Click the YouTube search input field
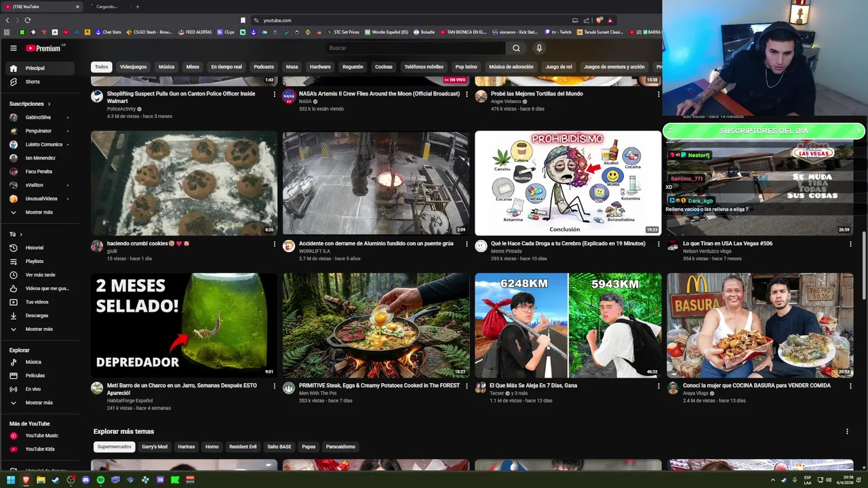The width and height of the screenshot is (868, 488). point(415,48)
